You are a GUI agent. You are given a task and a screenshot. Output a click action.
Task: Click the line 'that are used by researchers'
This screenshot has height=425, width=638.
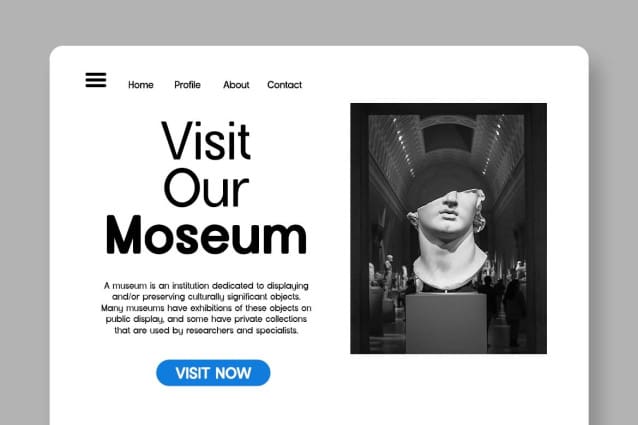click(x=206, y=330)
